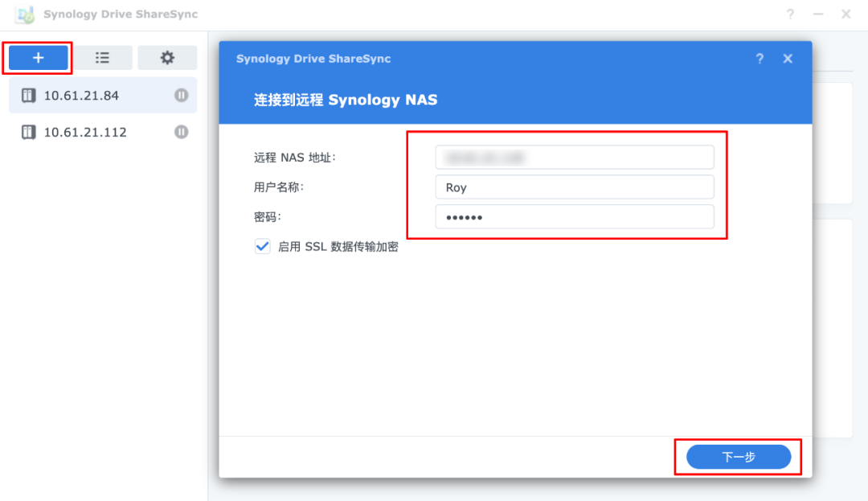
Task: Select connection 10.61.21.112 in sidebar
Action: click(83, 132)
